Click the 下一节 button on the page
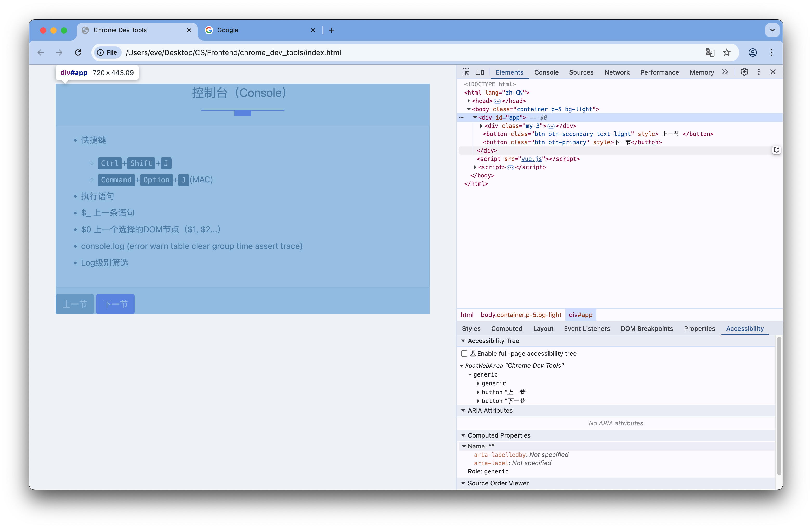812x528 pixels. coord(115,303)
